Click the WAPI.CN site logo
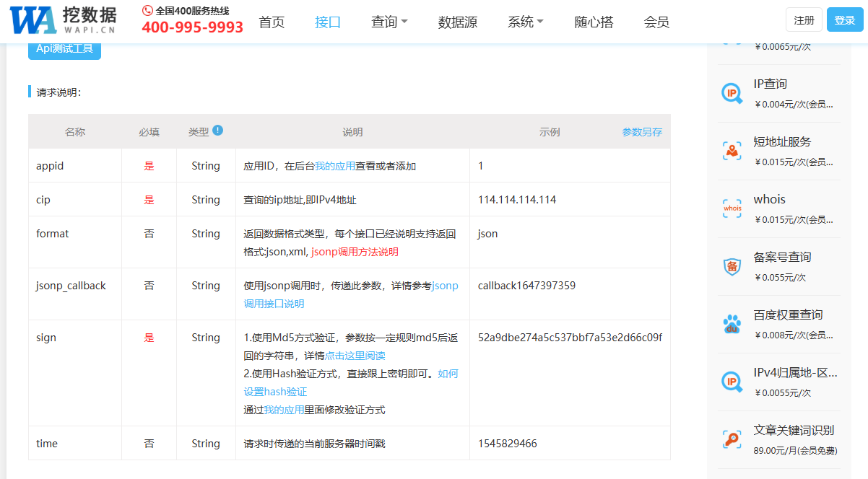This screenshot has height=479, width=868. pos(63,21)
